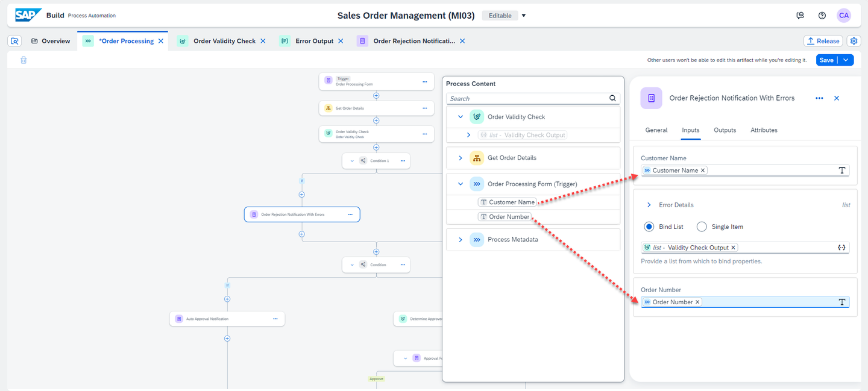Open more options for Order Rejection Notification panel
The width and height of the screenshot is (868, 391).
coord(819,98)
